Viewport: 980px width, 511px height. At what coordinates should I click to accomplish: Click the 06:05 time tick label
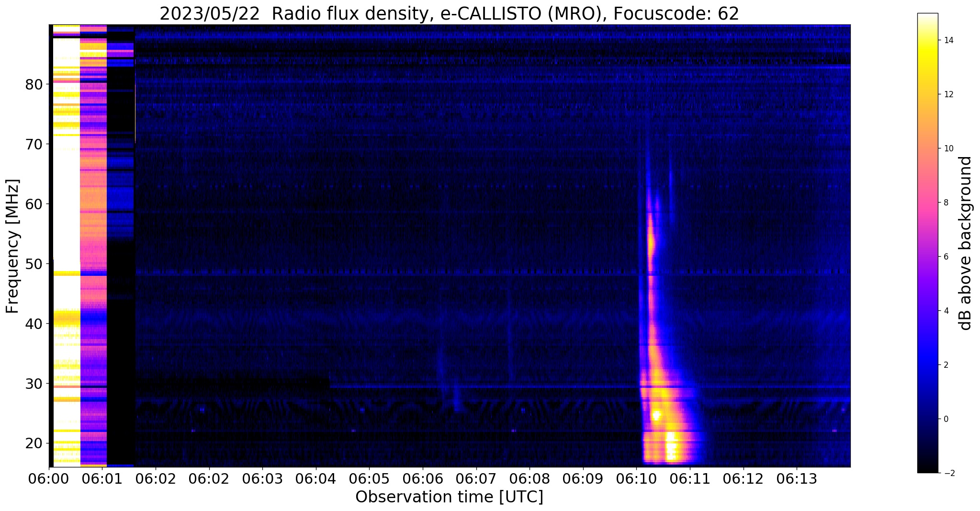369,478
